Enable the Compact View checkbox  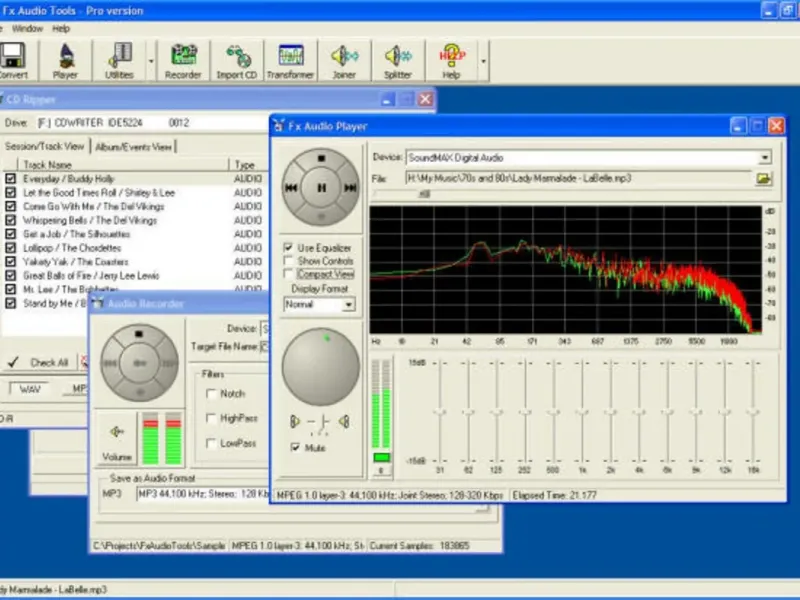click(288, 274)
